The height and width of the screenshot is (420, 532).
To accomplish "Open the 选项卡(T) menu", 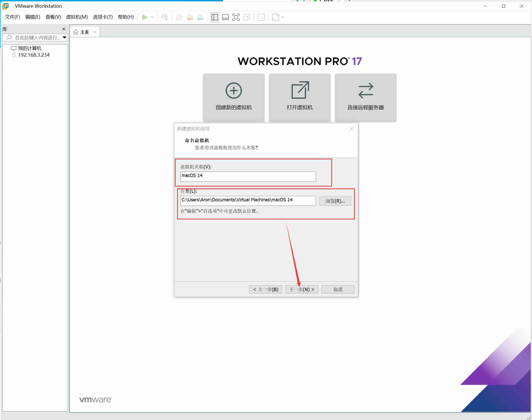I will pyautogui.click(x=103, y=17).
